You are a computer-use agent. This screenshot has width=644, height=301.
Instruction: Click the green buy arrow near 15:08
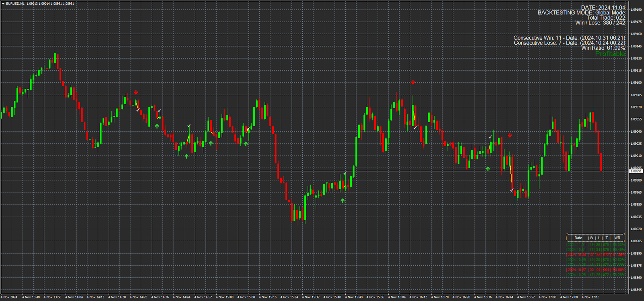pos(246,143)
